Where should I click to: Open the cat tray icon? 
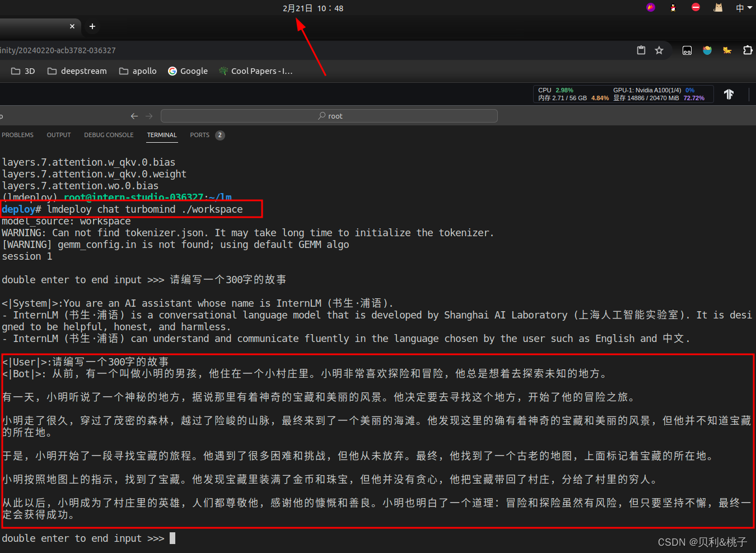click(x=718, y=7)
